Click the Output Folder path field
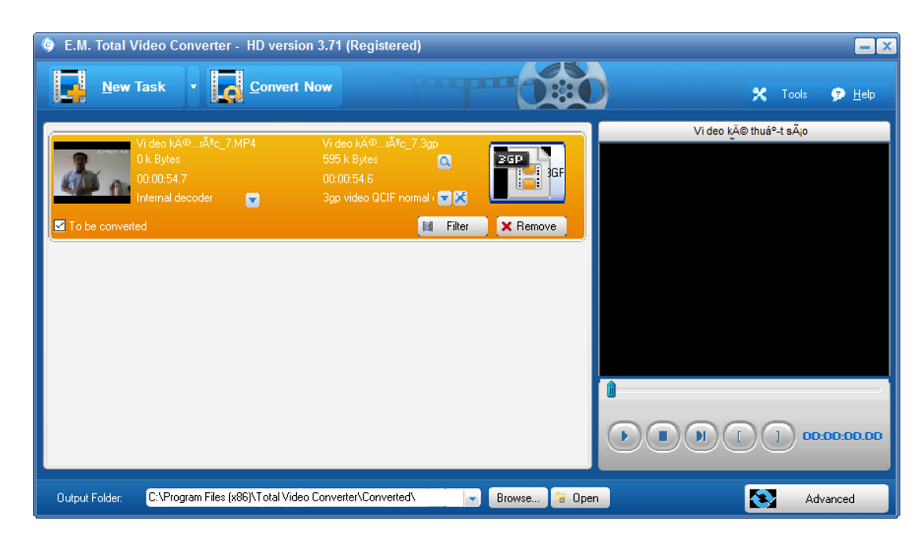This screenshot has width=924, height=540. pyautogui.click(x=305, y=498)
